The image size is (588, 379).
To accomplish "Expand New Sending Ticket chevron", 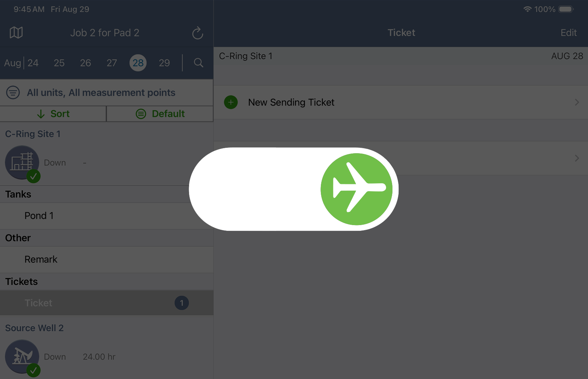I will point(577,102).
